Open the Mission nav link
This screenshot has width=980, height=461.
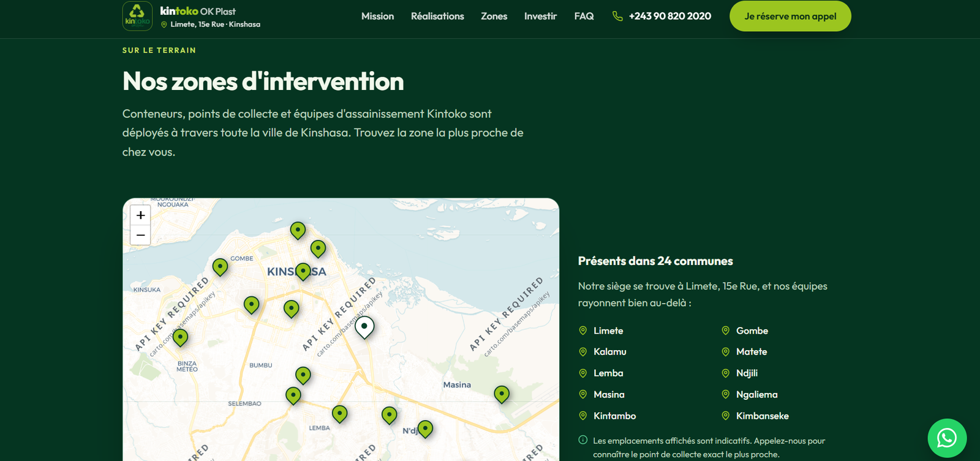[x=377, y=16]
